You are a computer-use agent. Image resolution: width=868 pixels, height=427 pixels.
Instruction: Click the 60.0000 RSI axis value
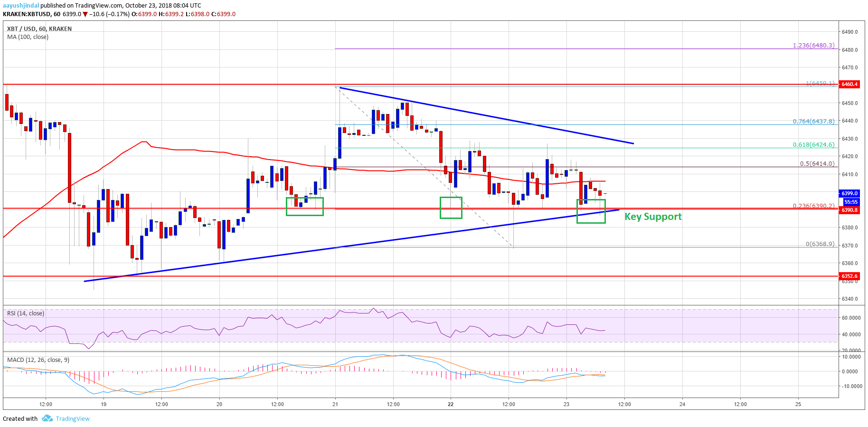(851, 318)
